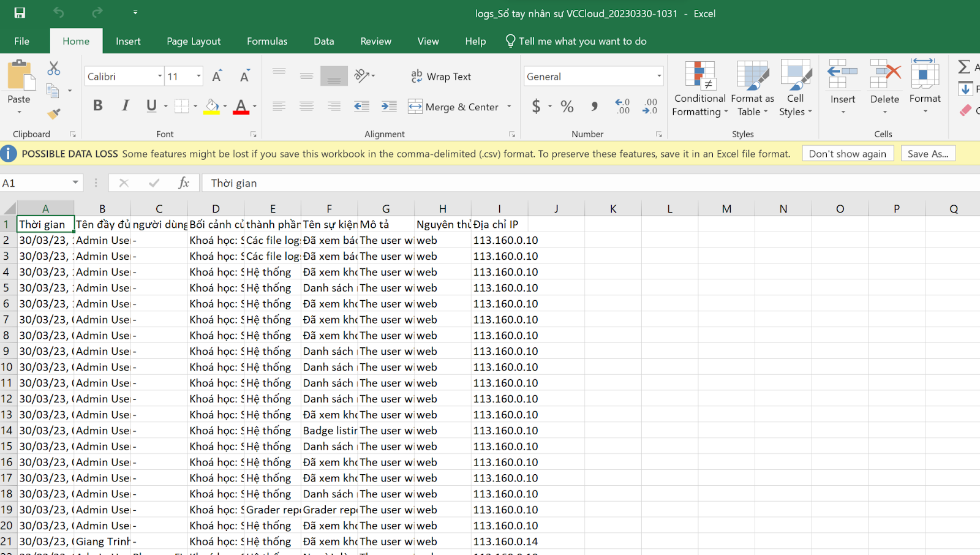
Task: Switch to the Page Layout tab
Action: click(x=194, y=41)
